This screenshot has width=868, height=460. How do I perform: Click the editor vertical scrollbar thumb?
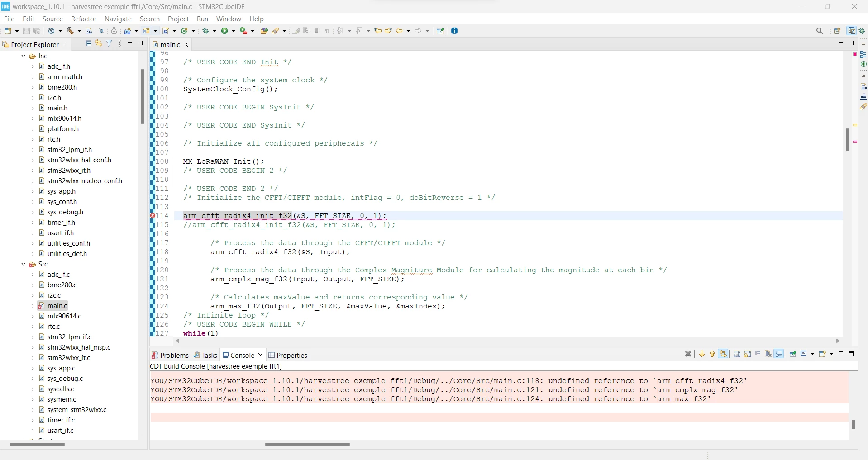(847, 140)
